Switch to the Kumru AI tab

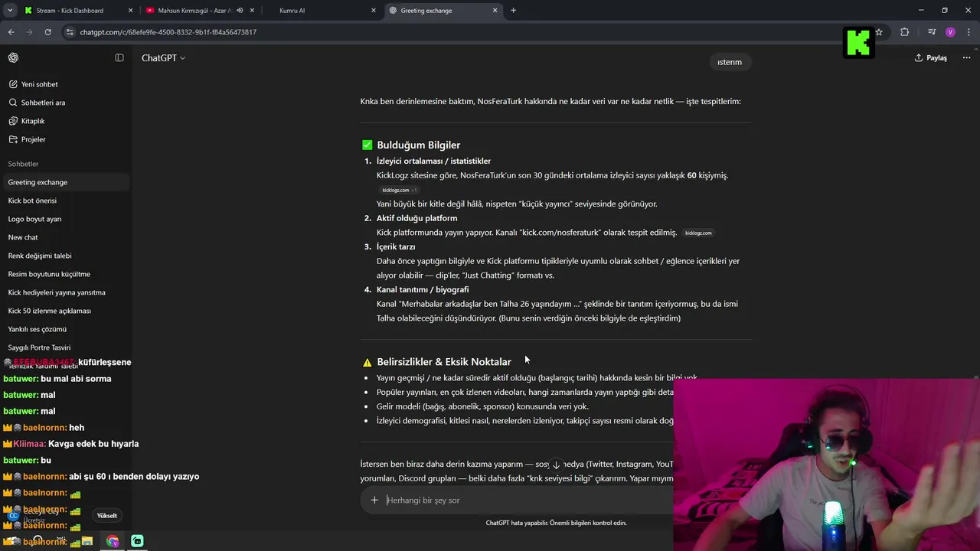tap(322, 11)
